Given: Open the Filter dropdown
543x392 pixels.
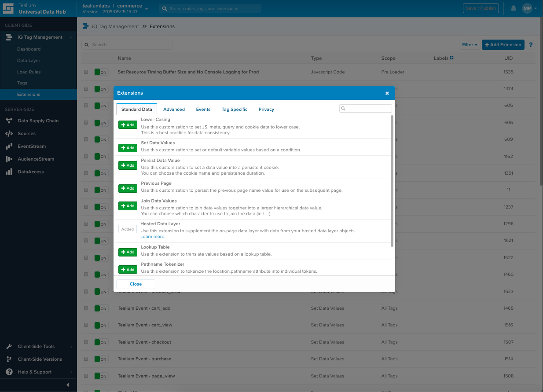Looking at the screenshot, I should (469, 45).
